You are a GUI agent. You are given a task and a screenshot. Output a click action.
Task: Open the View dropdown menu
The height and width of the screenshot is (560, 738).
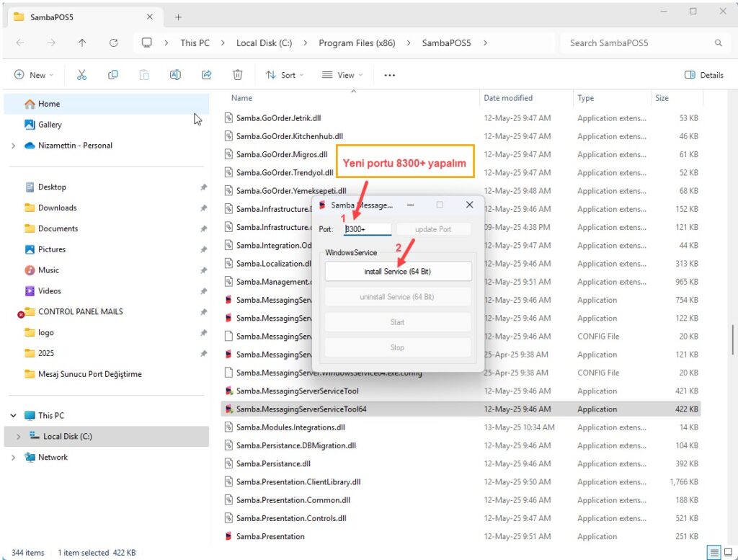point(342,75)
